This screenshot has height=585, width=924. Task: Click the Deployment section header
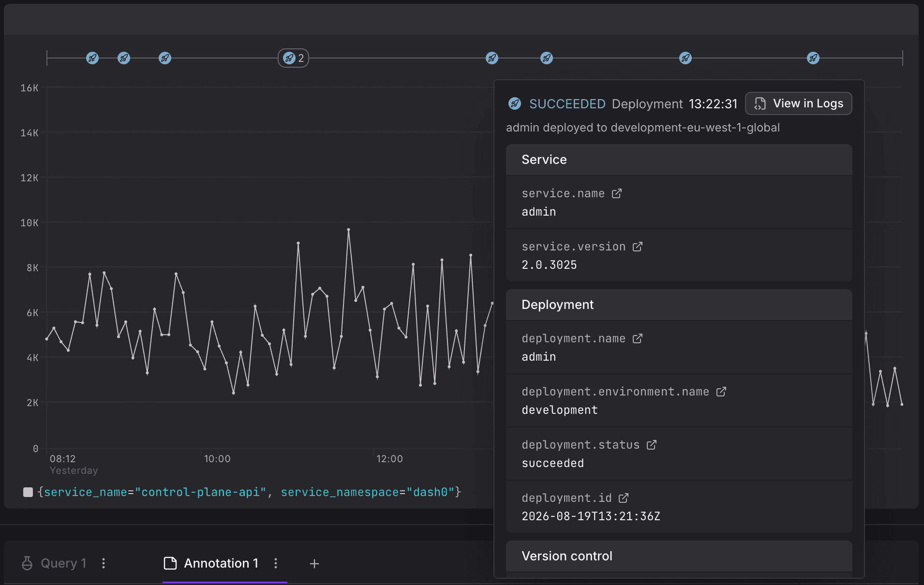(679, 305)
